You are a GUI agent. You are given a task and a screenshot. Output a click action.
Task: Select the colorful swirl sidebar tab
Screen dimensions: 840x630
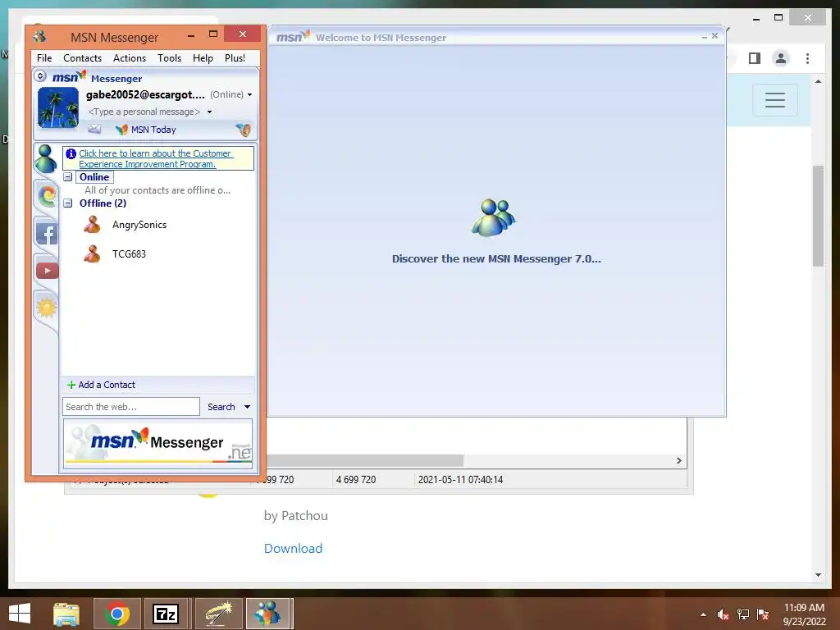tap(47, 196)
